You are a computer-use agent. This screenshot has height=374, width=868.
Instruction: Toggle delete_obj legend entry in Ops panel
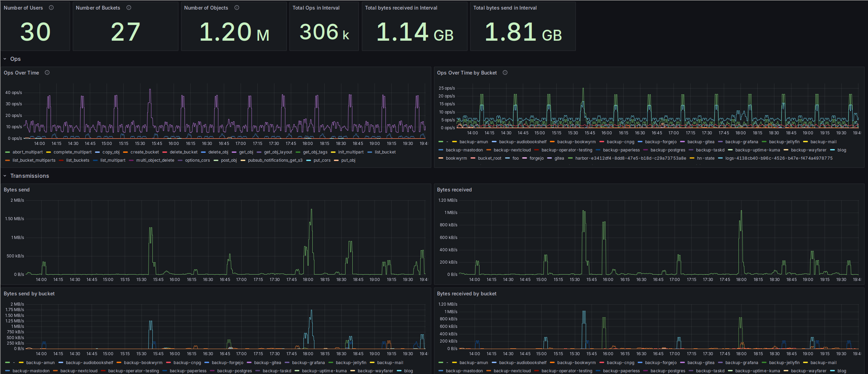218,152
